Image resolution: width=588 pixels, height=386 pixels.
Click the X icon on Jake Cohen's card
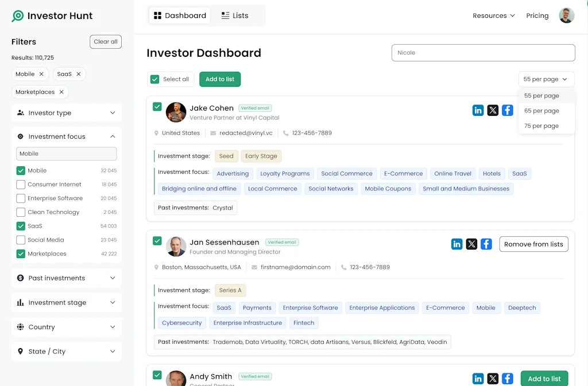click(493, 110)
